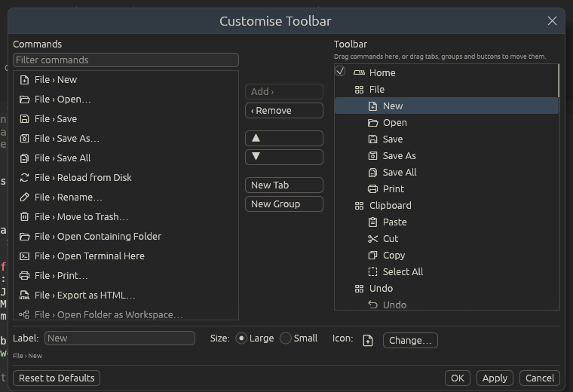The image size is (573, 392).
Task: Select the File › Rename… command text
Action: [69, 198]
